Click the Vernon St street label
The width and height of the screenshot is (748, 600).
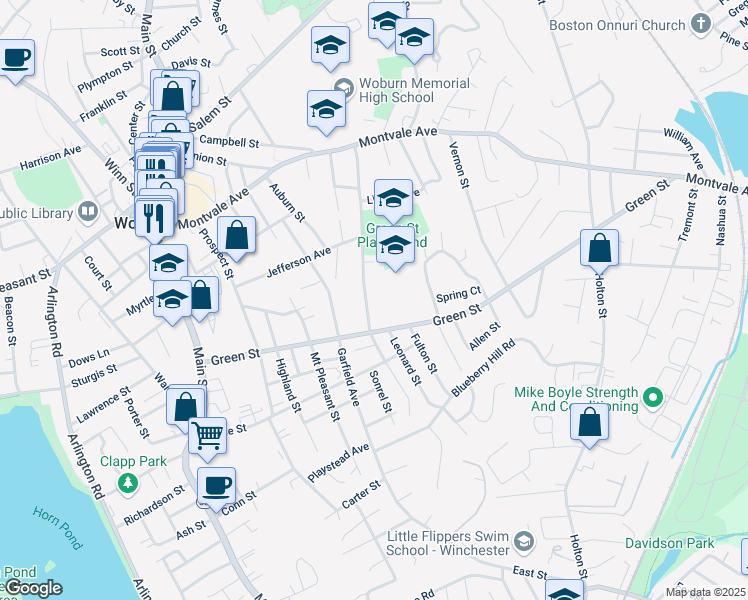click(x=459, y=165)
